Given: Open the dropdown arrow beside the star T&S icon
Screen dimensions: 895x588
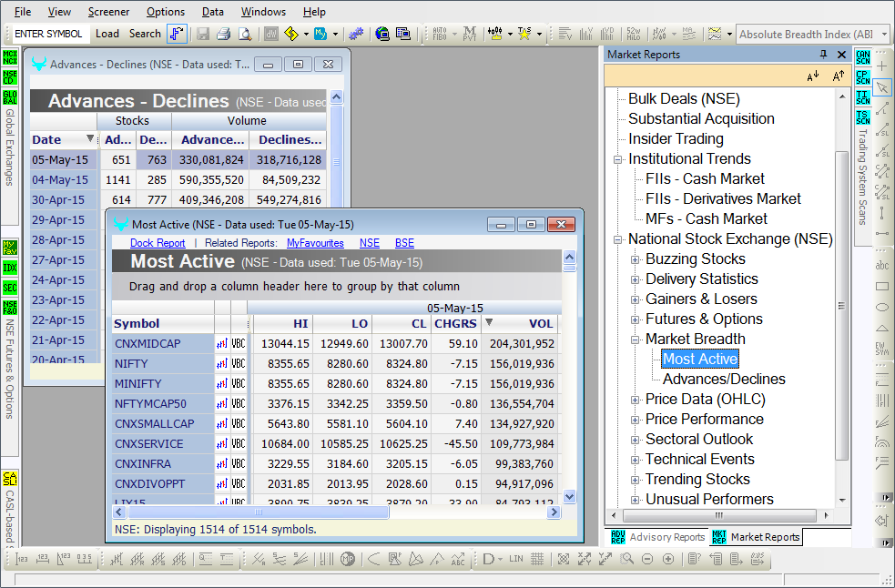Looking at the screenshot, I should click(539, 35).
